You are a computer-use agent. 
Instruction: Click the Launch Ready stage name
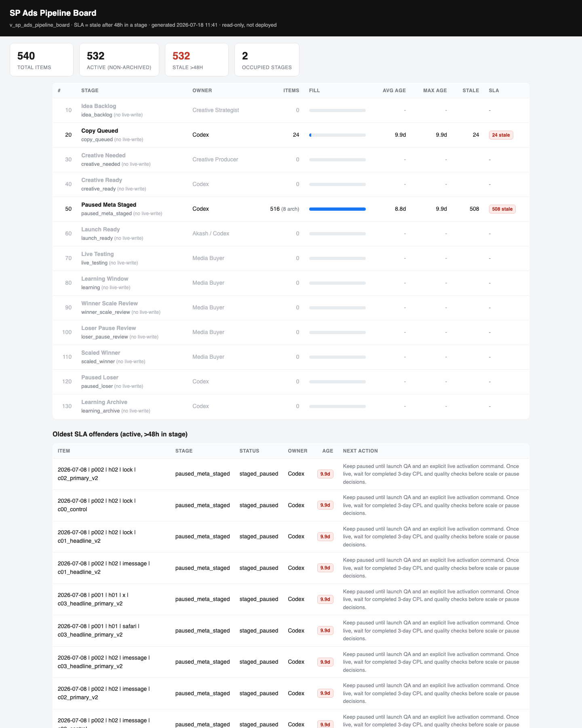[100, 229]
